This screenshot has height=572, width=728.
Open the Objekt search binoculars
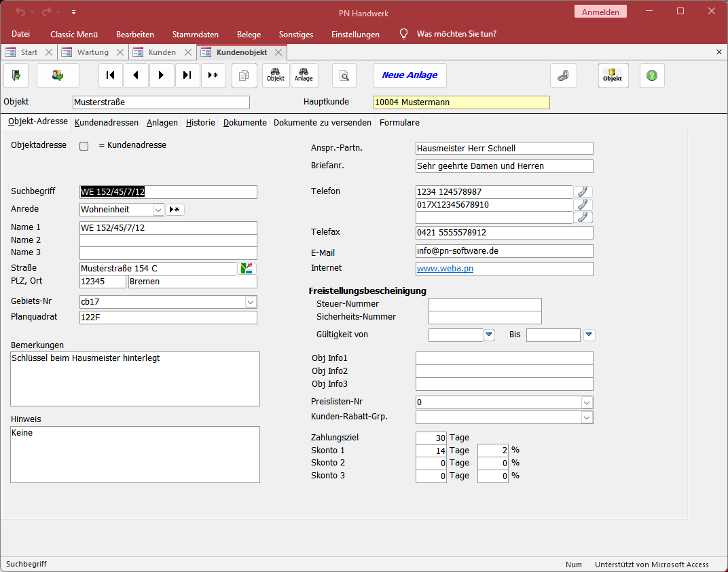(x=276, y=75)
